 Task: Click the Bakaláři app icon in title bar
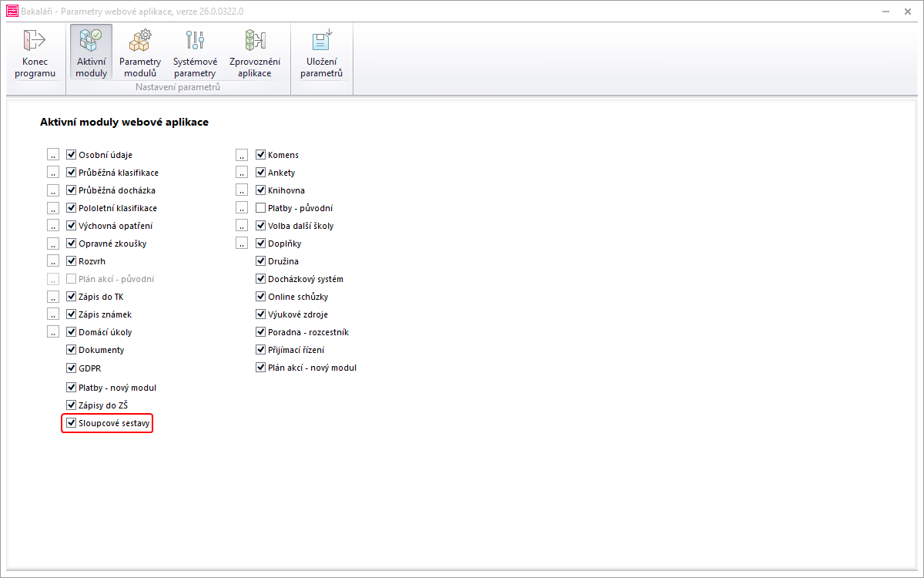point(12,12)
